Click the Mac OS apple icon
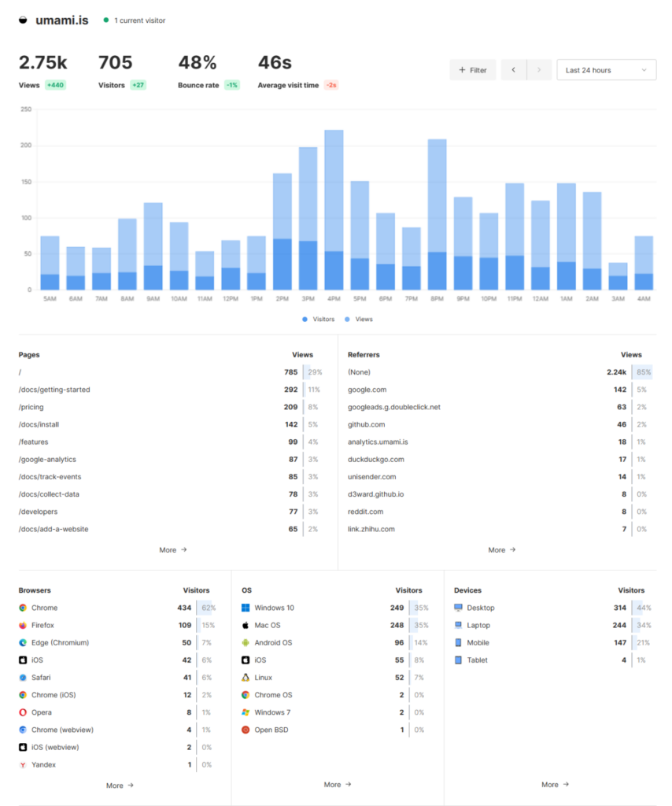 [x=246, y=625]
